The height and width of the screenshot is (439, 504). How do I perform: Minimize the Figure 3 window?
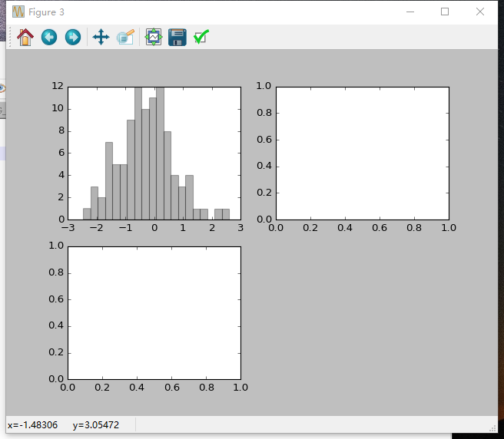(x=410, y=12)
